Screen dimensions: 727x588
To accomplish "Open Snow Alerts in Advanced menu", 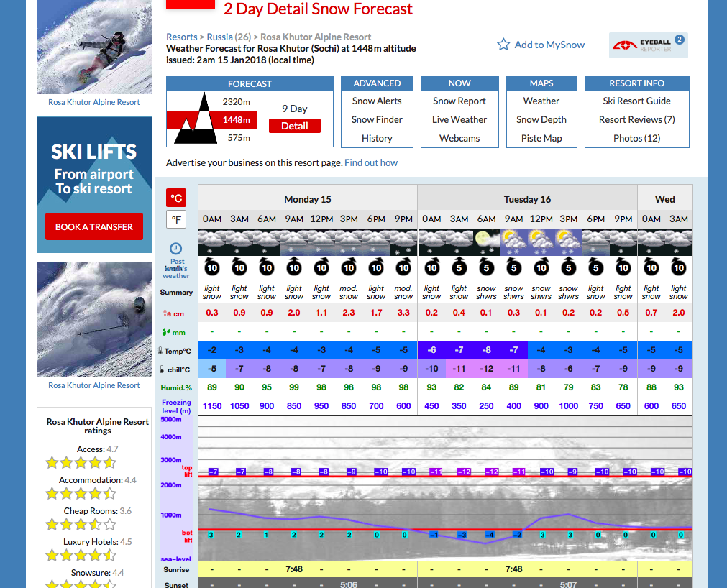I will coord(377,101).
